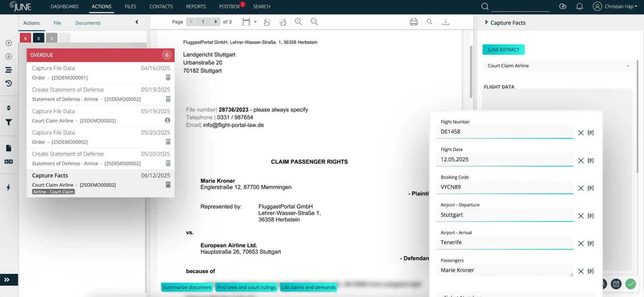Expand the left sidebar with the double chevron
Screen dimensions: 644x297
[x=7, y=280]
